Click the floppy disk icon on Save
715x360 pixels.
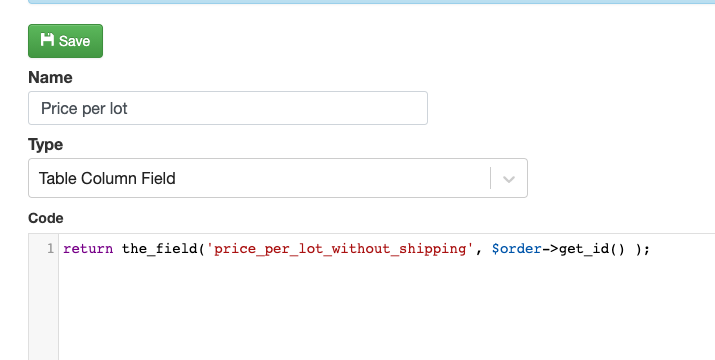click(x=47, y=40)
